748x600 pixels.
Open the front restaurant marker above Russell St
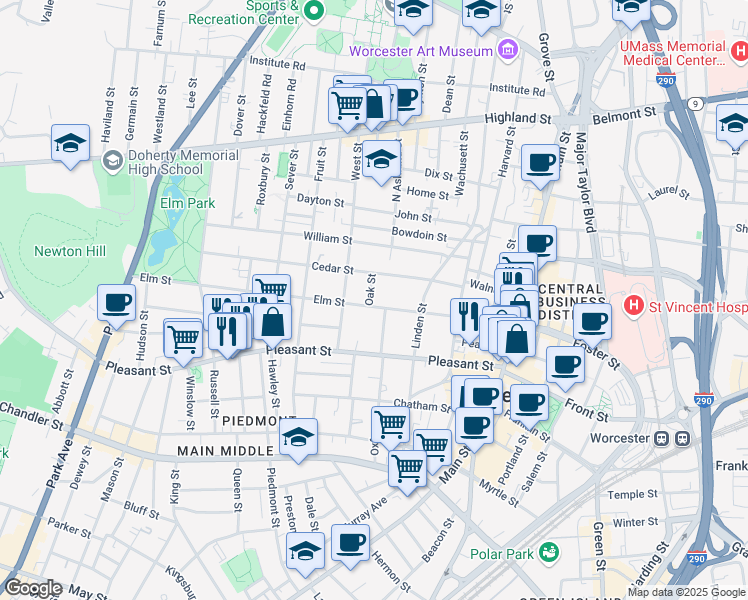point(228,331)
